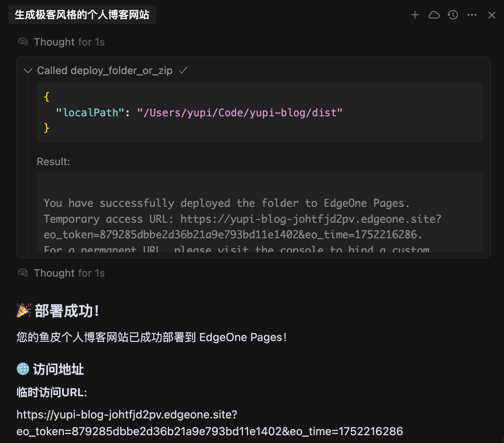Click the brain icon below the result box
Screen dimensions: 504x443
[23, 273]
